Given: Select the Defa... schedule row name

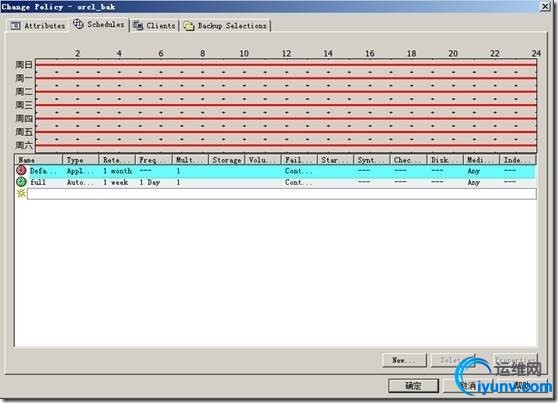Looking at the screenshot, I should pyautogui.click(x=43, y=171).
